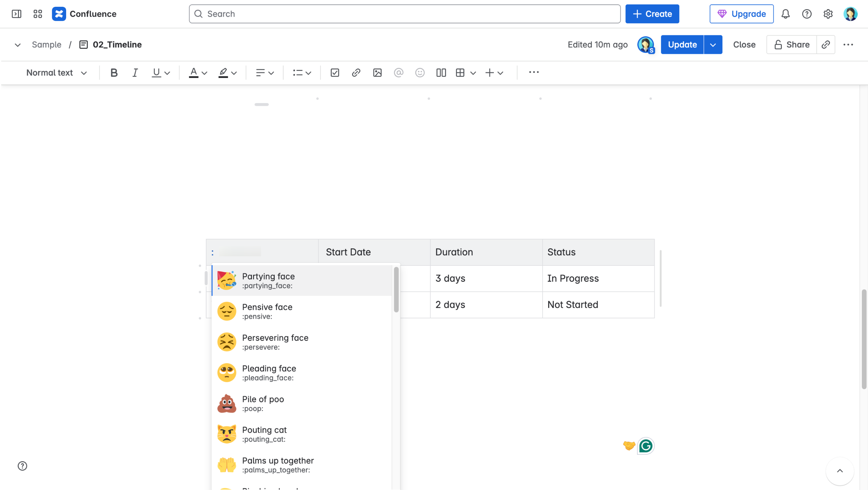Click the copy page link icon

click(826, 44)
